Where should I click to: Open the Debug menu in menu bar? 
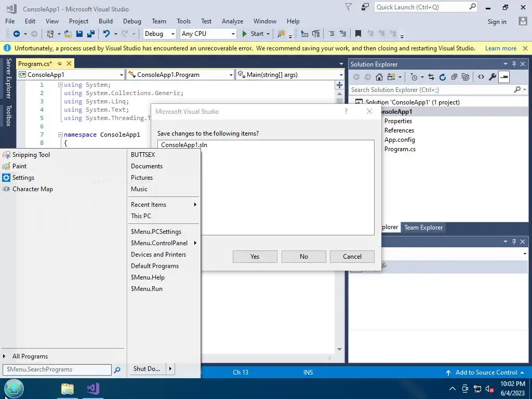click(x=132, y=21)
